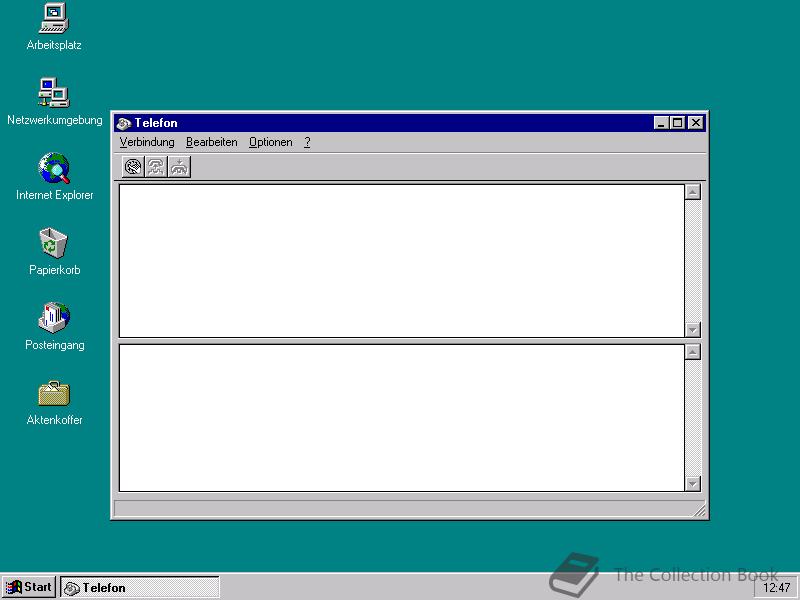This screenshot has height=600, width=800.
Task: Open the ? help menu
Action: [307, 142]
